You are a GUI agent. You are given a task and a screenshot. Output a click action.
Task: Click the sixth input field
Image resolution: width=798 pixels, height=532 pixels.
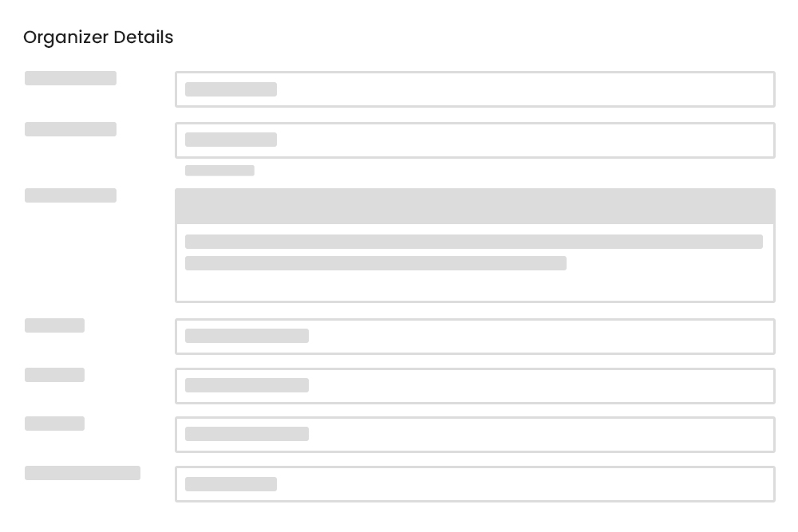point(475,434)
